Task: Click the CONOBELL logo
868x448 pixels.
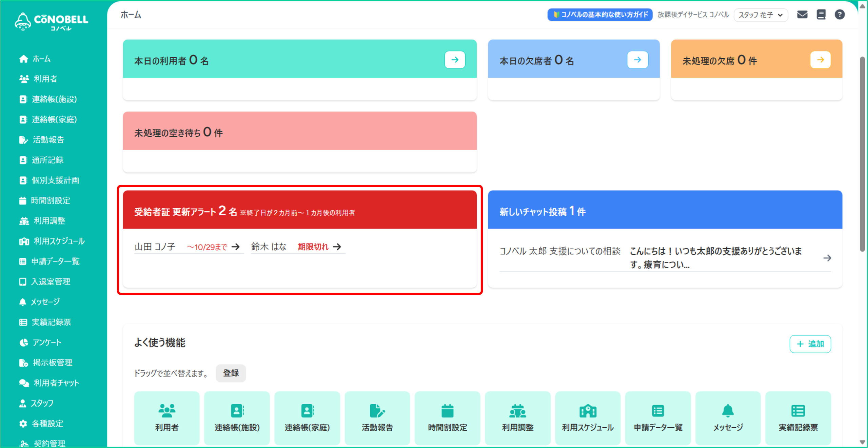Action: (x=52, y=21)
